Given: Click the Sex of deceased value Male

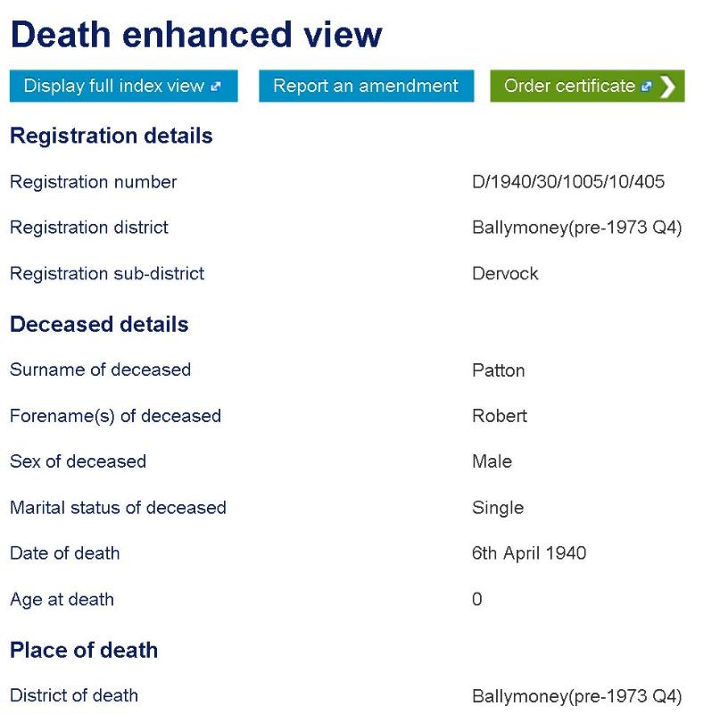Looking at the screenshot, I should pyautogui.click(x=492, y=461).
